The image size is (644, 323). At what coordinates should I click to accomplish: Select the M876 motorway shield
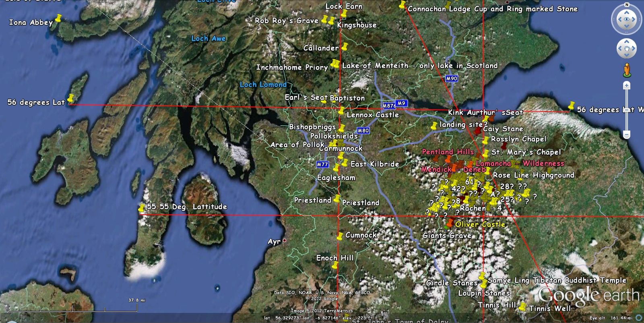(x=389, y=106)
